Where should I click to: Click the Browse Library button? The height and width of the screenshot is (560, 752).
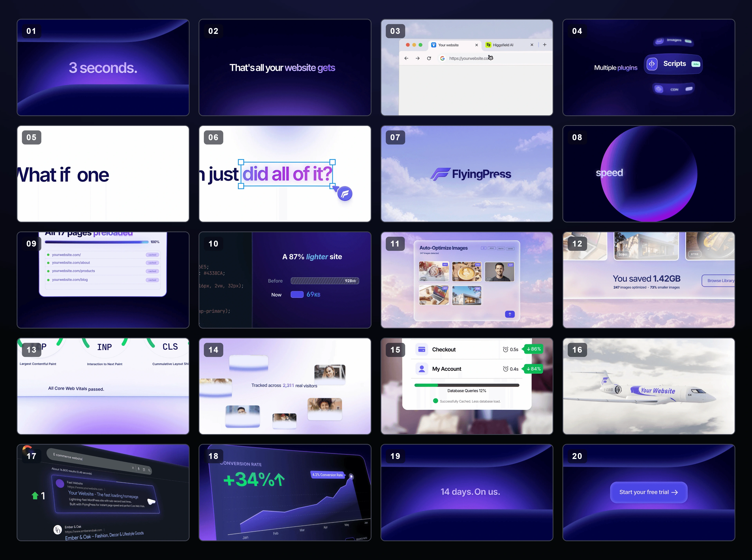pos(719,281)
